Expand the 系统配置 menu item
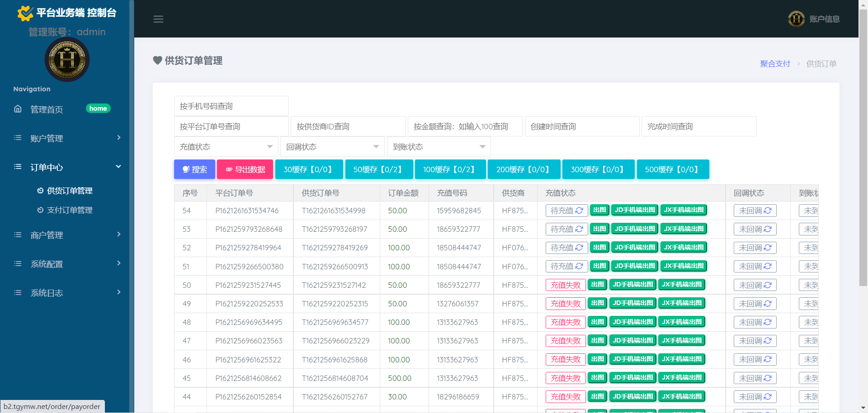 pyautogui.click(x=67, y=264)
